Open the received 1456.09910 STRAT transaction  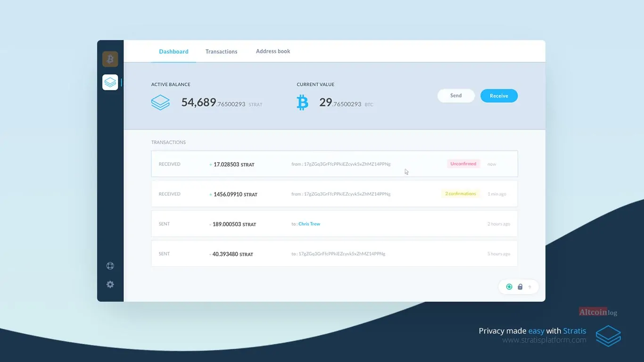[x=334, y=194]
